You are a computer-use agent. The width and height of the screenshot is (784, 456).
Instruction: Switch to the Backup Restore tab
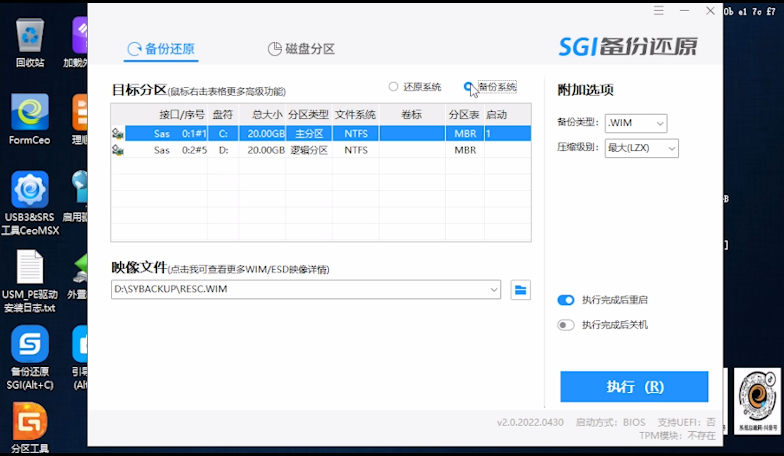click(161, 49)
